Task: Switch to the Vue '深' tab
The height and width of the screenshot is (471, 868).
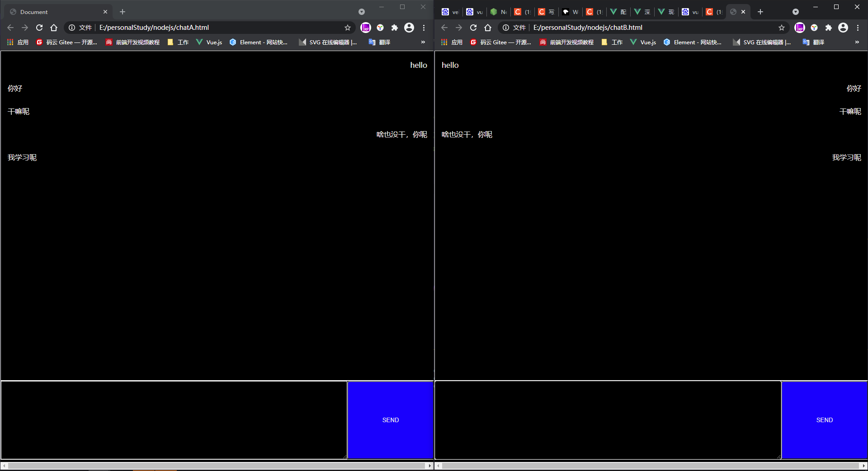Action: 642,12
